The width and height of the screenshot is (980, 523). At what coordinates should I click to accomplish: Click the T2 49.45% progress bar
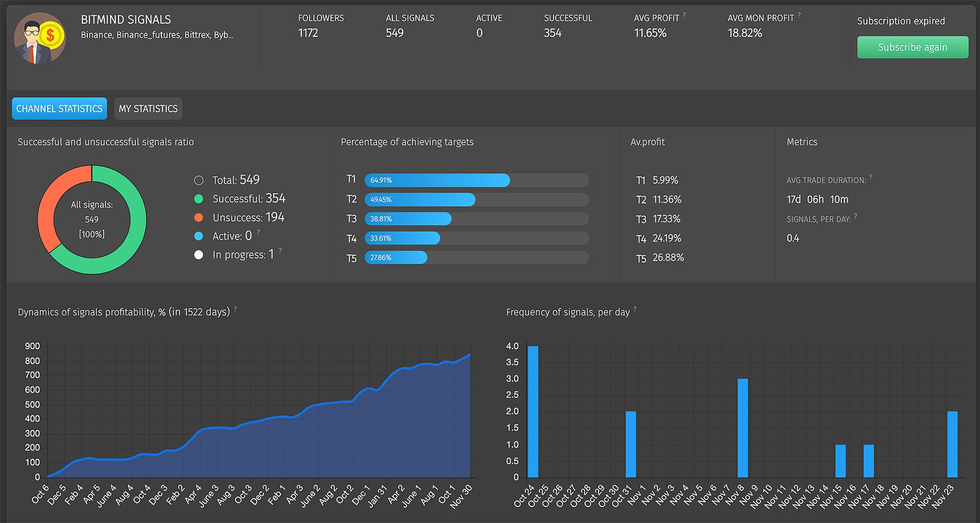[x=476, y=200]
